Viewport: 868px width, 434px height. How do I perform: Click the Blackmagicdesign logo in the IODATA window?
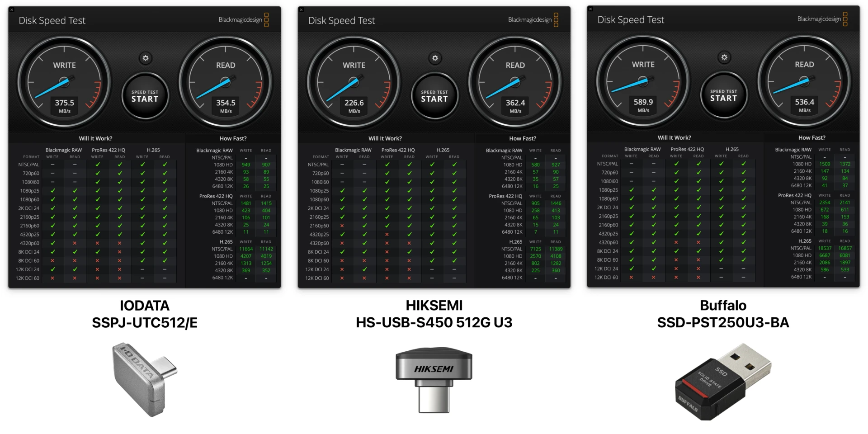240,20
